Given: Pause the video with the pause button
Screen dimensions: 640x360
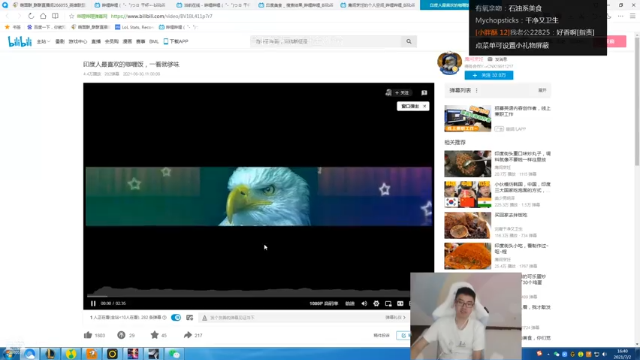Looking at the screenshot, I should pos(93,303).
